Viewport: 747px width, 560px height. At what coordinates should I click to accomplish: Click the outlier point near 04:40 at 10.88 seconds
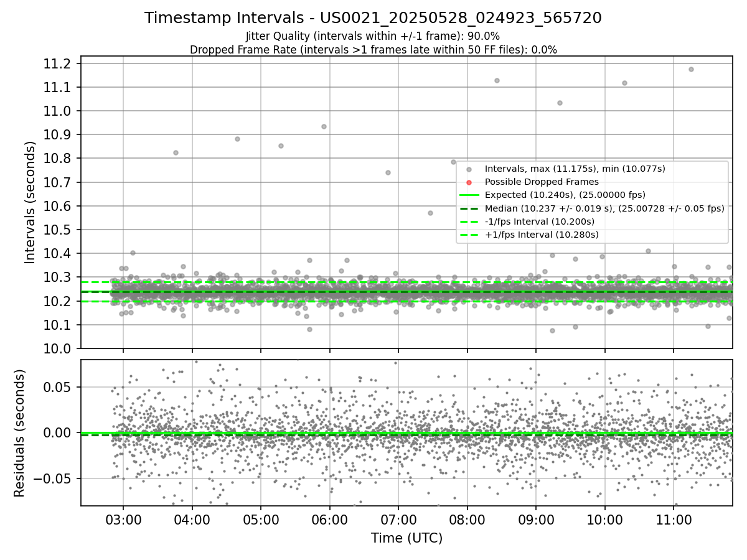(x=237, y=139)
